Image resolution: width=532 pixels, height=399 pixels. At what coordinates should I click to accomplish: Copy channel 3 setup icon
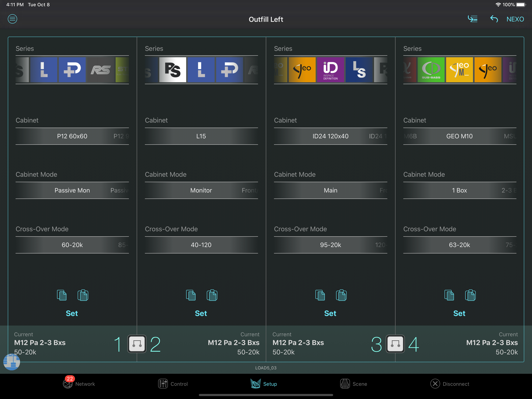[320, 295]
